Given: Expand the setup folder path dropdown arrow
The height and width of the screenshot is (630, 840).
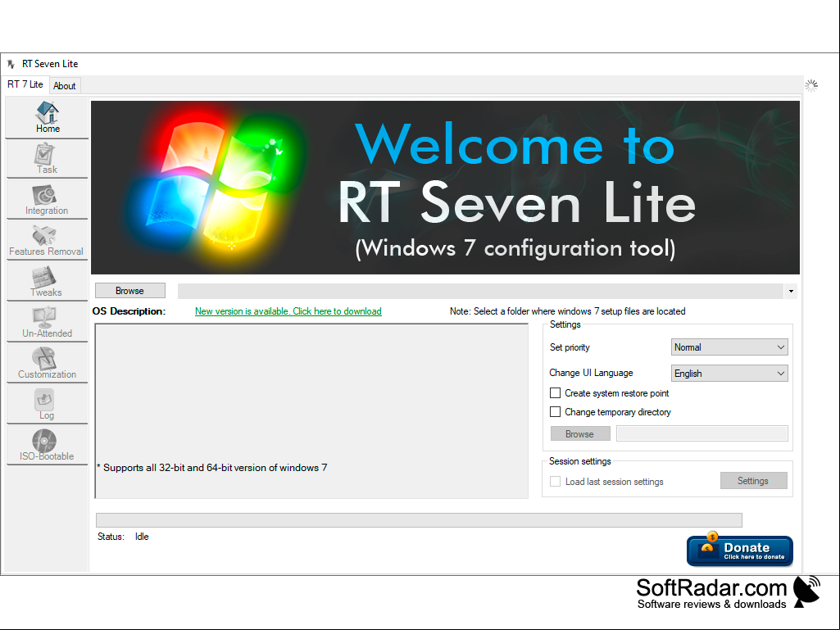Looking at the screenshot, I should pyautogui.click(x=791, y=292).
